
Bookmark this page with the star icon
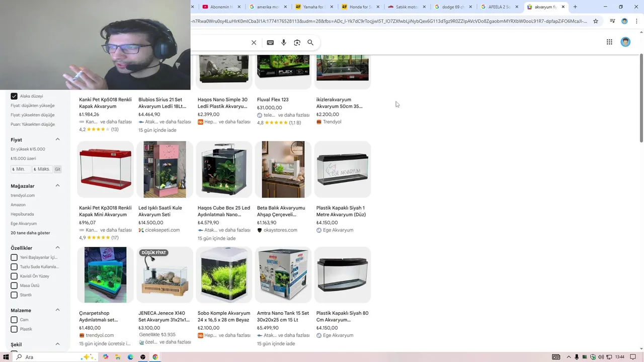596,21
